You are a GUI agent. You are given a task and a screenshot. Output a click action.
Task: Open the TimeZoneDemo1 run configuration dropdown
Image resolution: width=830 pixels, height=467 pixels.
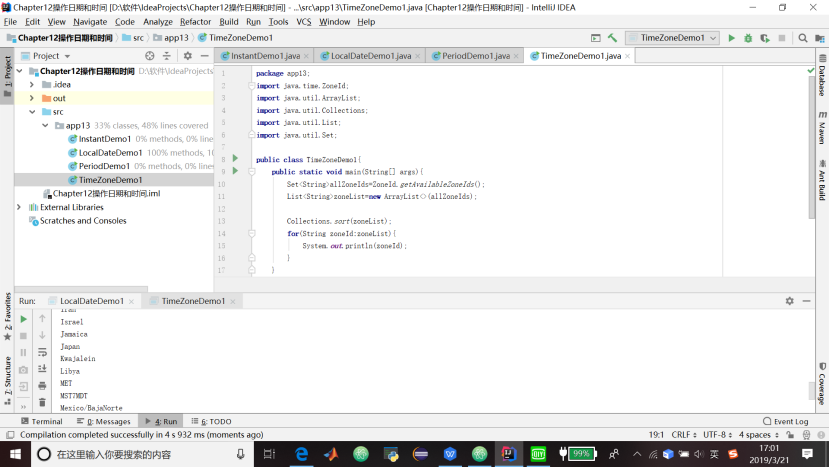coord(672,38)
